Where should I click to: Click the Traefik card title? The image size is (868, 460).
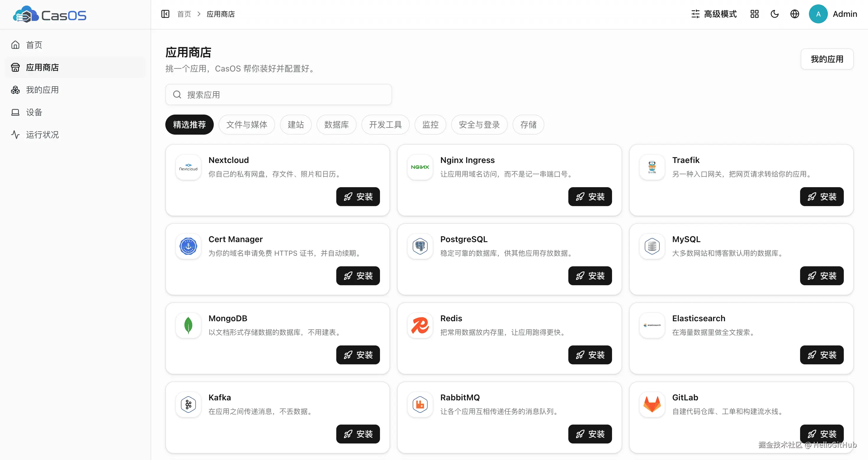pos(686,160)
